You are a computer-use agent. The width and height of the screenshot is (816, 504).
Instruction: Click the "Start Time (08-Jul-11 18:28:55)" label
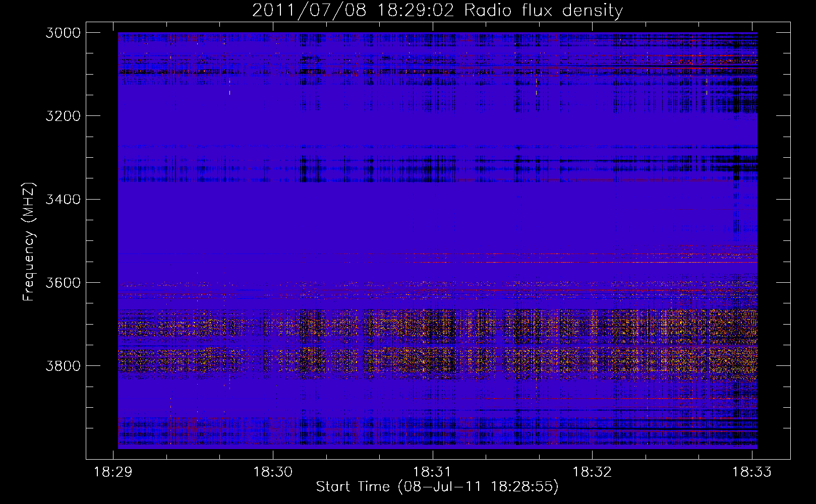[x=437, y=487]
